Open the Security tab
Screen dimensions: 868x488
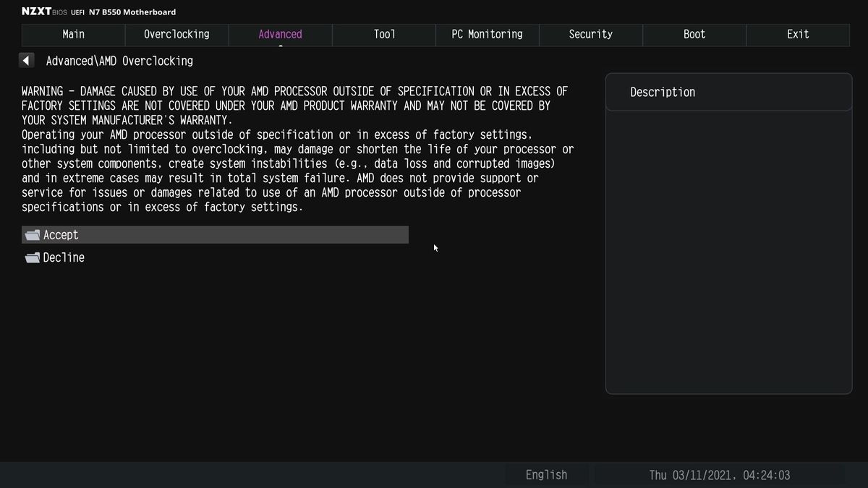coord(591,35)
